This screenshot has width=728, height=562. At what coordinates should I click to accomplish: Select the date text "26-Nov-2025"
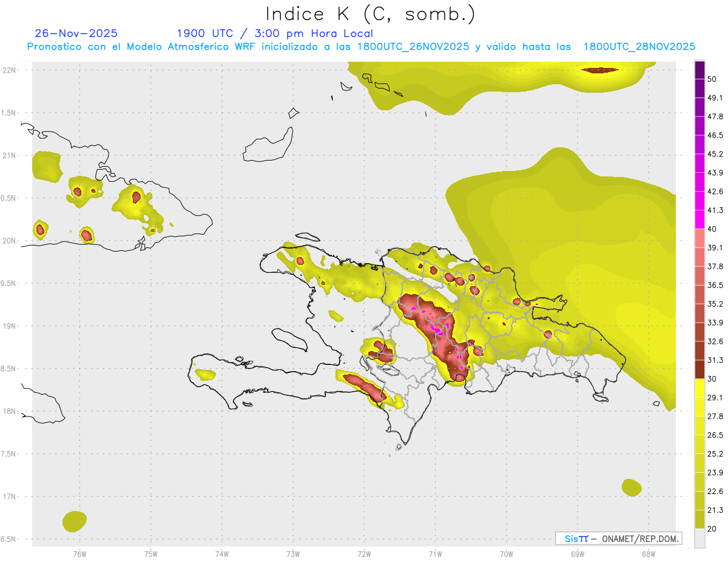[x=76, y=33]
